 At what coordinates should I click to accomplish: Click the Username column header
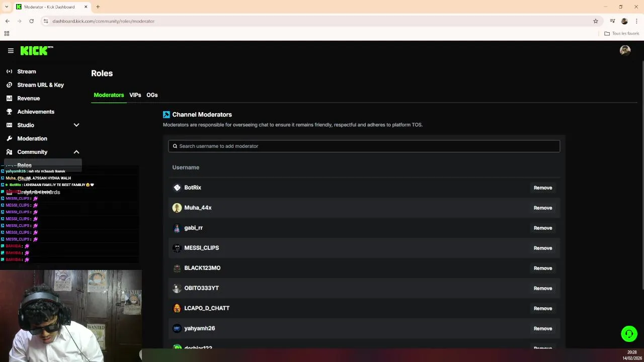tap(186, 167)
